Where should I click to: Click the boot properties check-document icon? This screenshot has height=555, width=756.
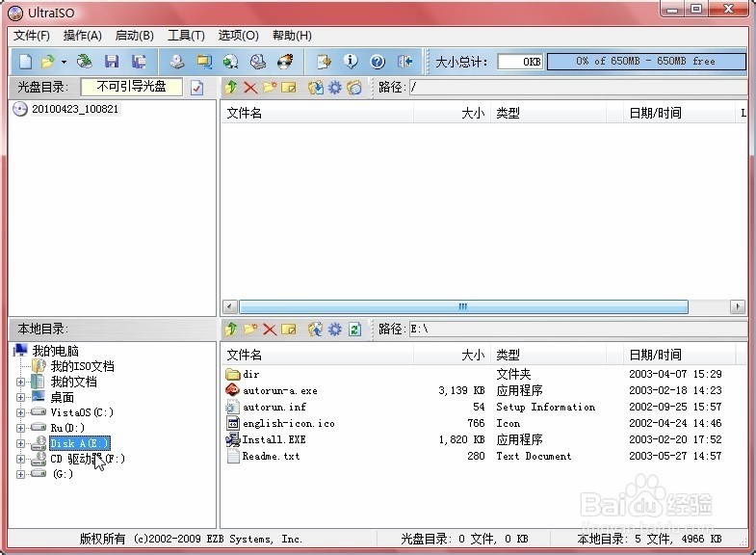[x=196, y=88]
